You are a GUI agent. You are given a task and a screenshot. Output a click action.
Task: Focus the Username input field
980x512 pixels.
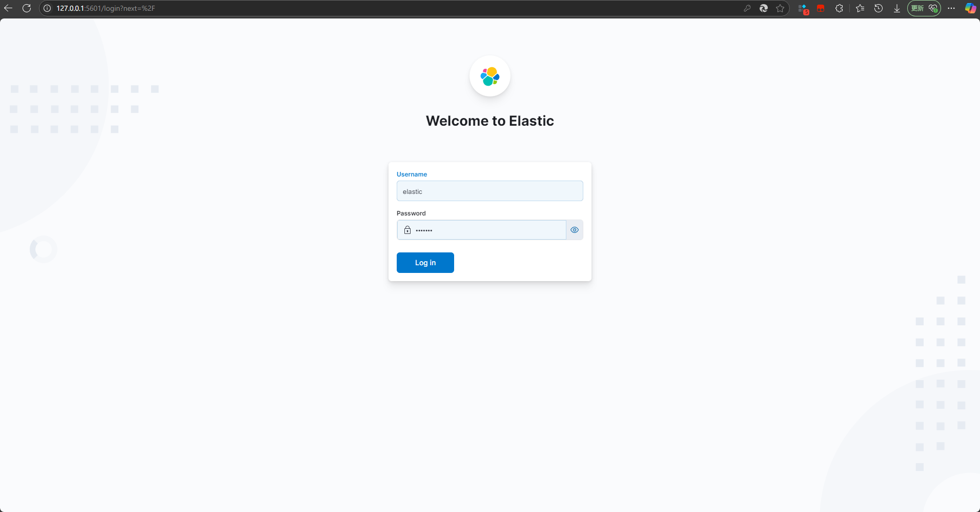pyautogui.click(x=489, y=191)
